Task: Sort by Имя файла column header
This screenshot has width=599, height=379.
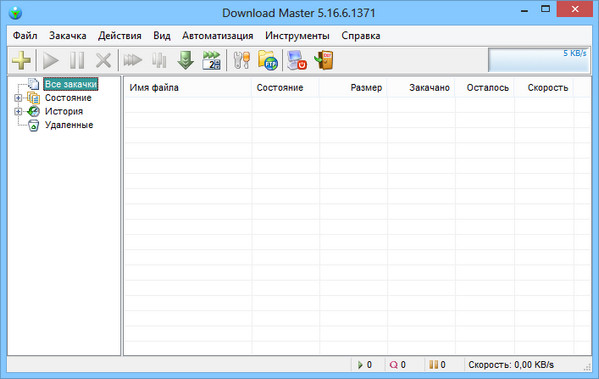Action: (x=188, y=87)
